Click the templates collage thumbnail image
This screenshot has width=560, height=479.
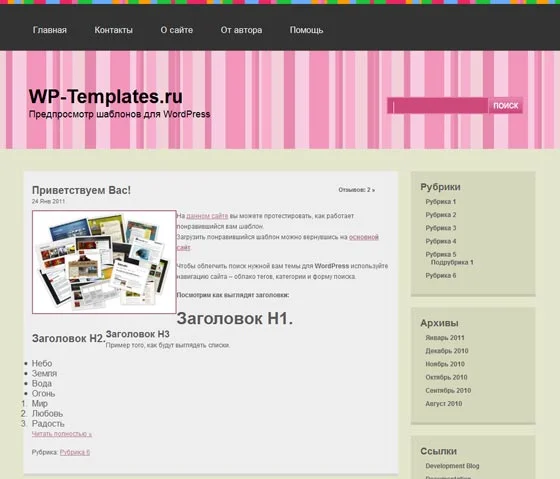click(104, 262)
